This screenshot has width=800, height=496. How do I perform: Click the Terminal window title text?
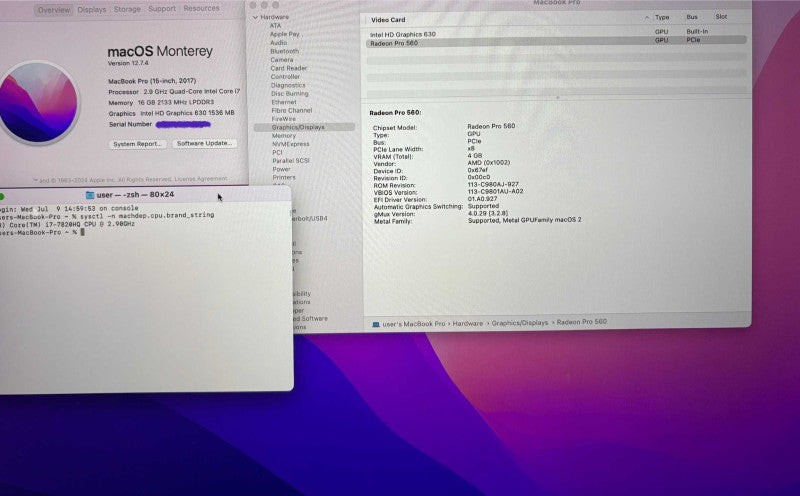(135, 194)
